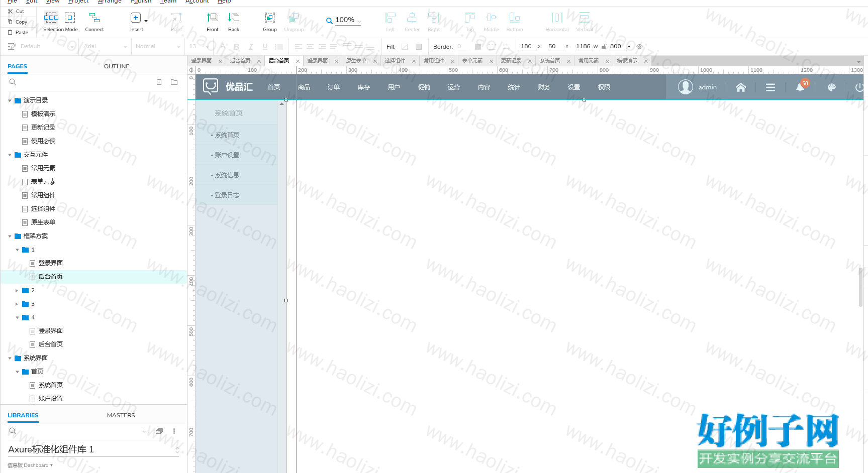Open the 模板演示 page

point(43,114)
